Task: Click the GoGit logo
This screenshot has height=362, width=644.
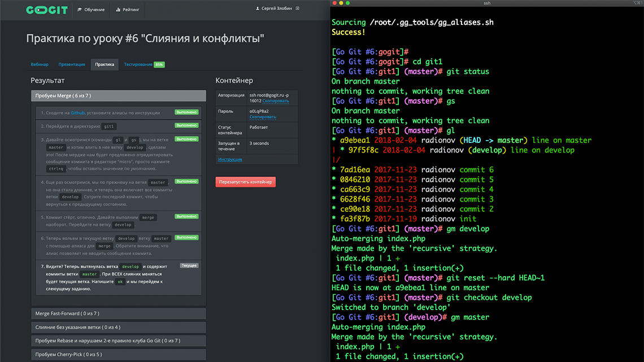Action: click(47, 10)
